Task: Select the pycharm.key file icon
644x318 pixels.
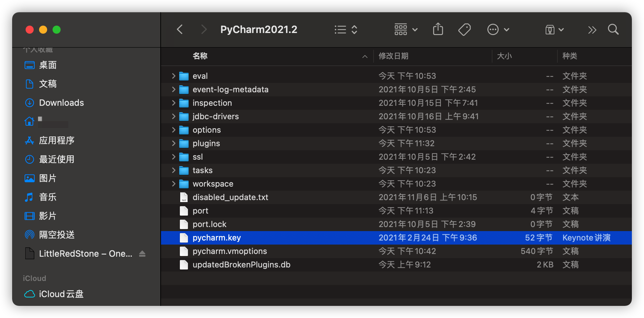Action: click(184, 238)
